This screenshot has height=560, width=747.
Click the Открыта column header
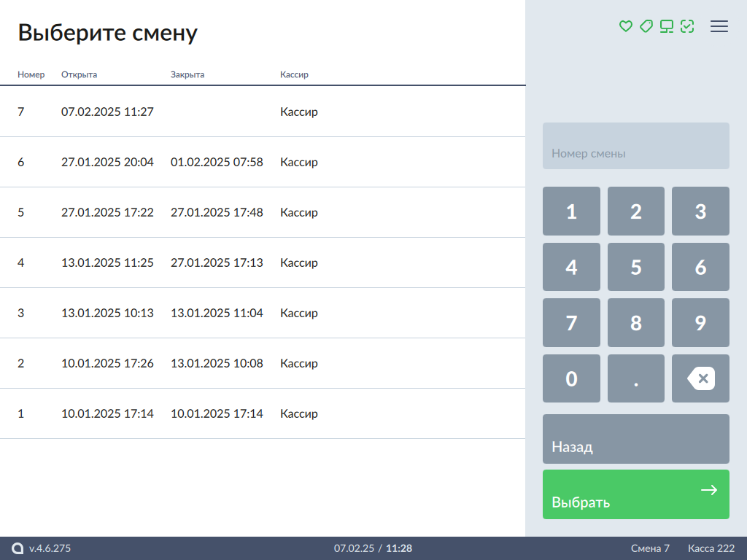(x=79, y=74)
